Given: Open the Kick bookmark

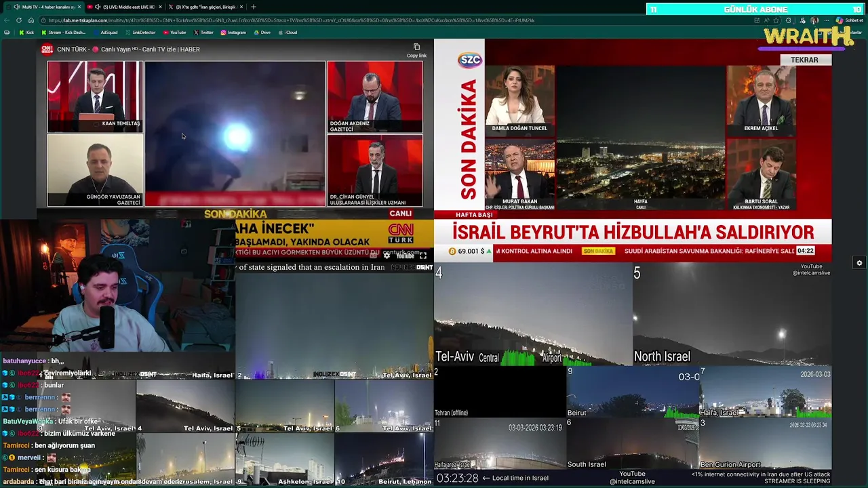Looking at the screenshot, I should (26, 33).
